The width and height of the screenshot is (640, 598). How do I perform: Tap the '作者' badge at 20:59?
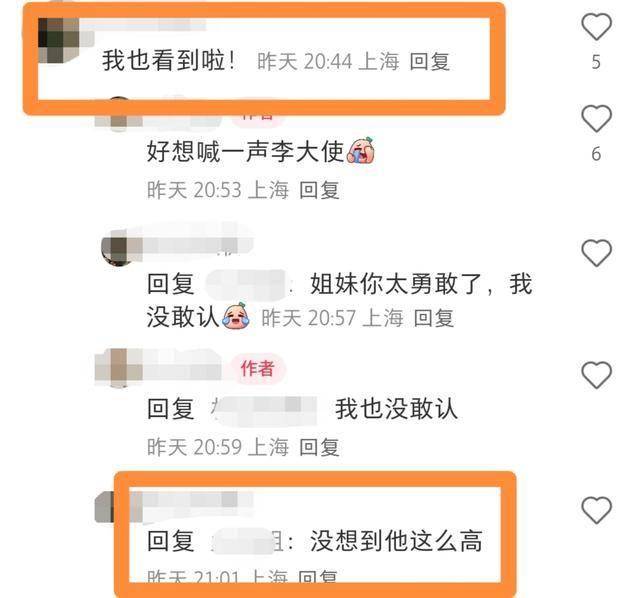[x=257, y=369]
